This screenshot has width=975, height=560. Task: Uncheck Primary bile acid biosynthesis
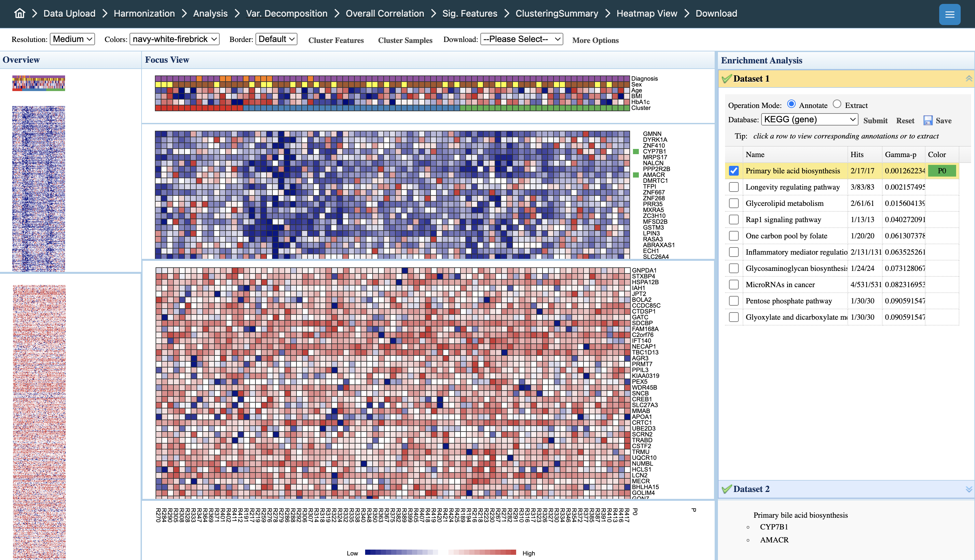coord(734,171)
